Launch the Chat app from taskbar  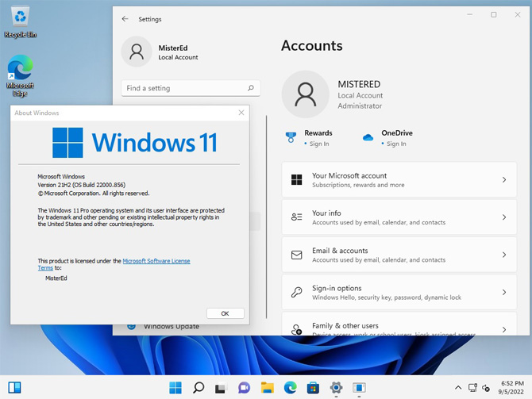(x=245, y=388)
